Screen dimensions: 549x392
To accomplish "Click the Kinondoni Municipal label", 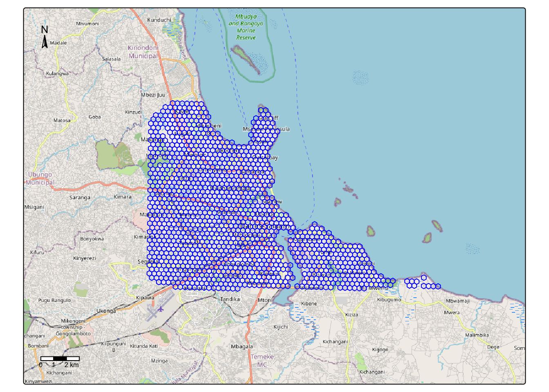I will pos(143,52).
